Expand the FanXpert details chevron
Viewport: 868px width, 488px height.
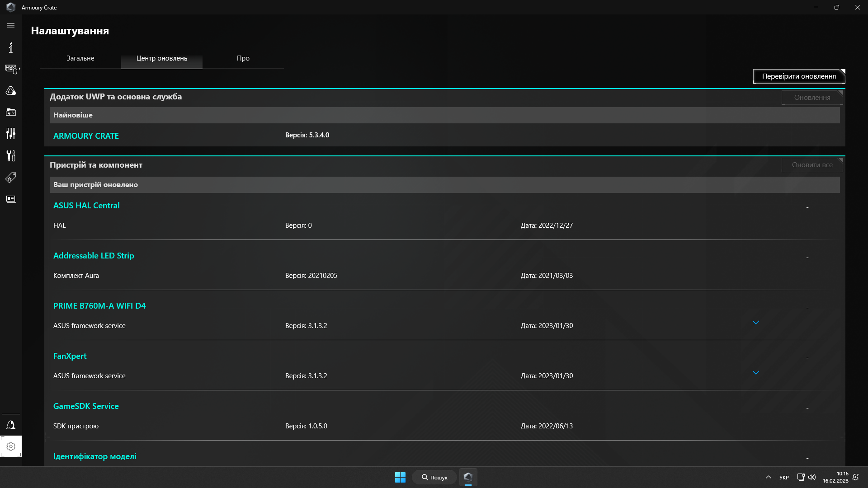click(x=756, y=373)
